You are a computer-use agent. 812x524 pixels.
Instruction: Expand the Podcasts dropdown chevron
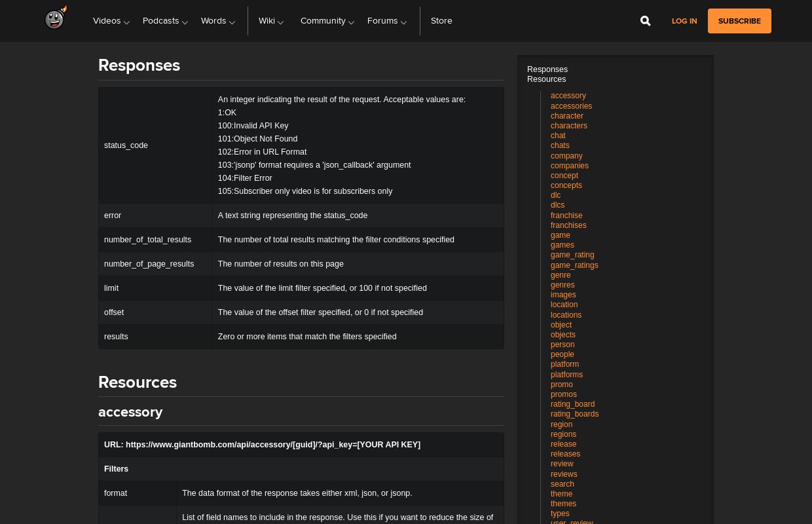[x=185, y=22]
